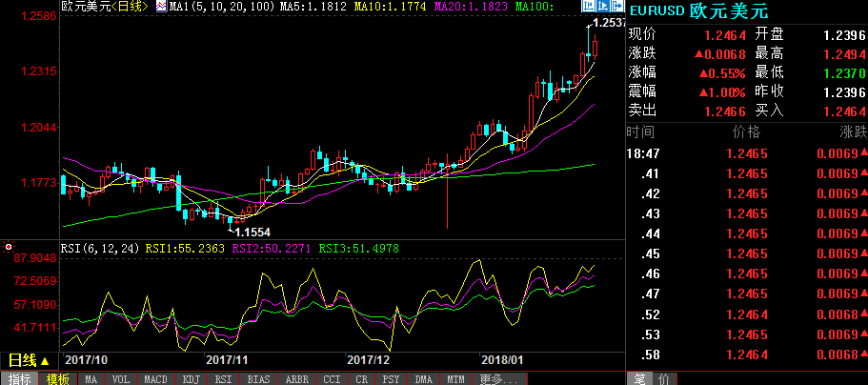Switch to the 价 price tab
Image resolution: width=868 pixels, height=385 pixels.
[x=662, y=378]
